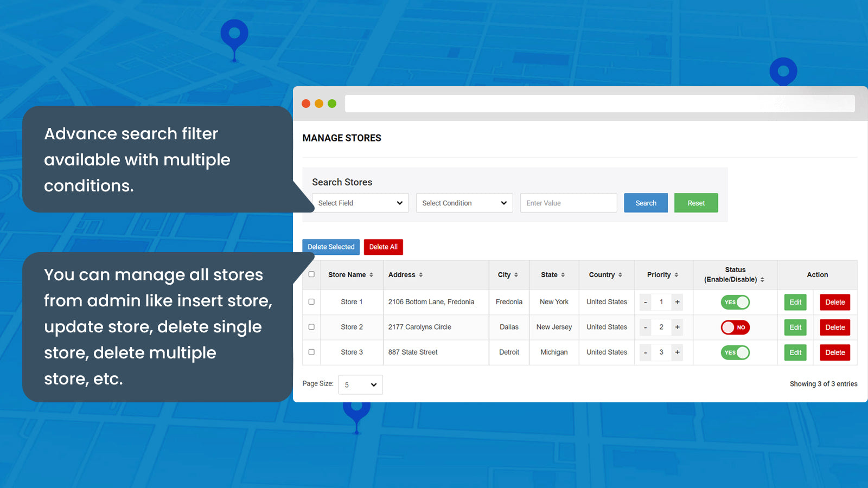868x488 pixels.
Task: Click the Store 2 priority value
Action: coord(661,327)
